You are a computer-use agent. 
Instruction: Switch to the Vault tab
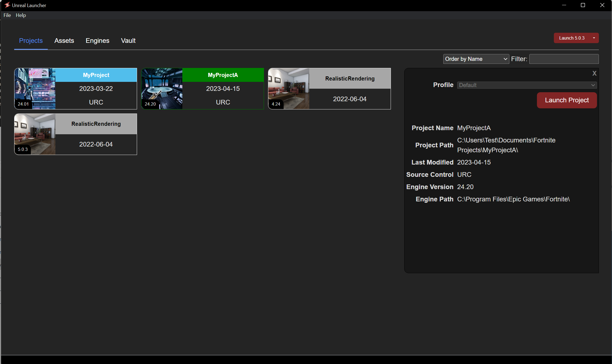128,41
